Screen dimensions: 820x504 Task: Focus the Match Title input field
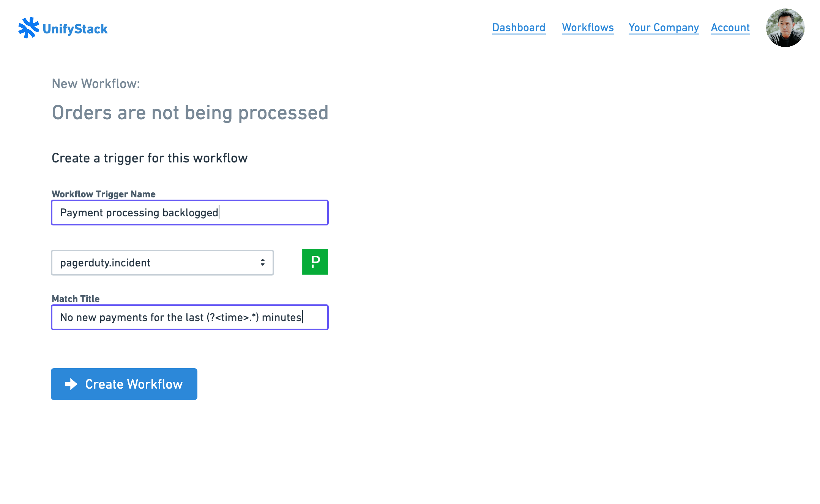tap(190, 317)
